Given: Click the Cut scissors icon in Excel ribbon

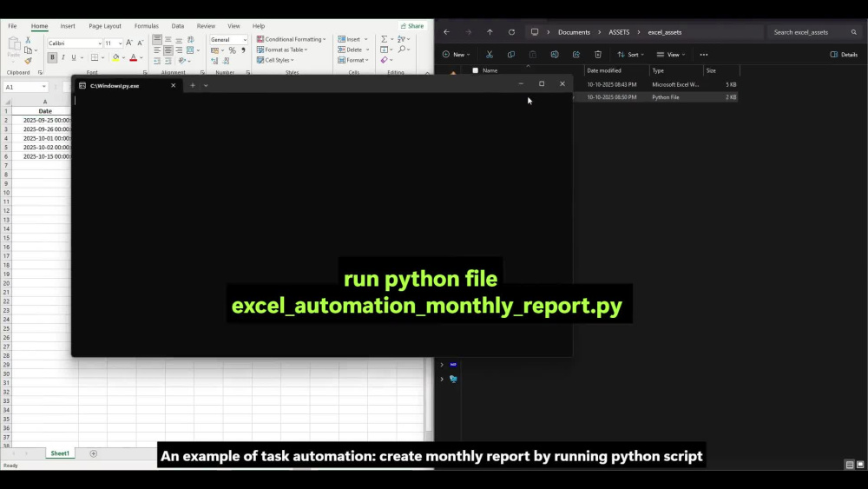Looking at the screenshot, I should coord(28,41).
